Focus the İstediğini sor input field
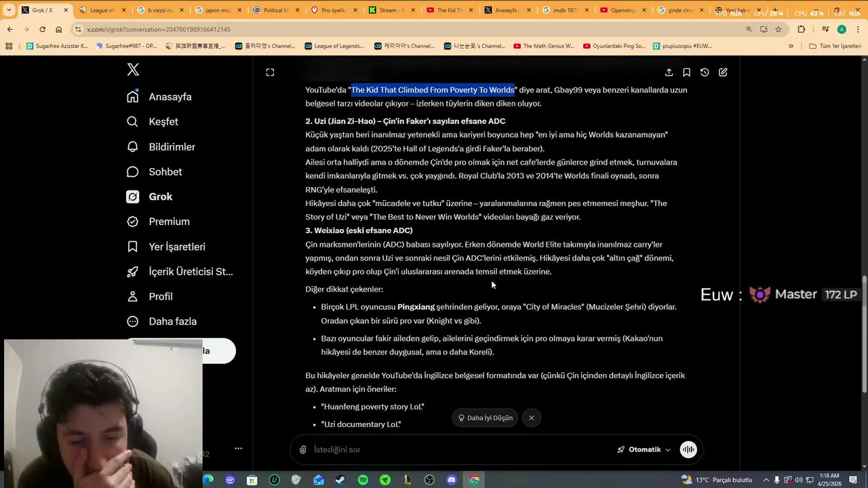This screenshot has height=488, width=868. coord(461,449)
